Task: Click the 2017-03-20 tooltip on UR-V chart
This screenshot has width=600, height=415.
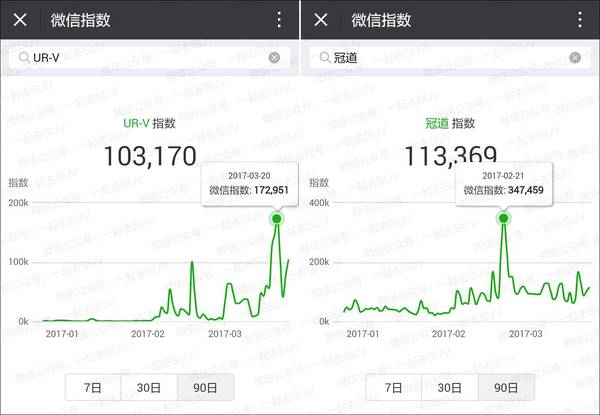Action: (x=249, y=184)
